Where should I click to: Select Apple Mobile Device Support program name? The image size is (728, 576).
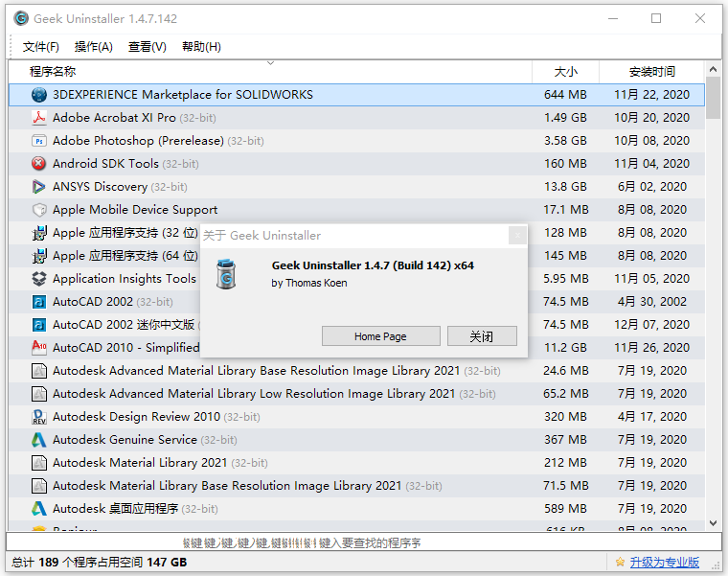(135, 210)
